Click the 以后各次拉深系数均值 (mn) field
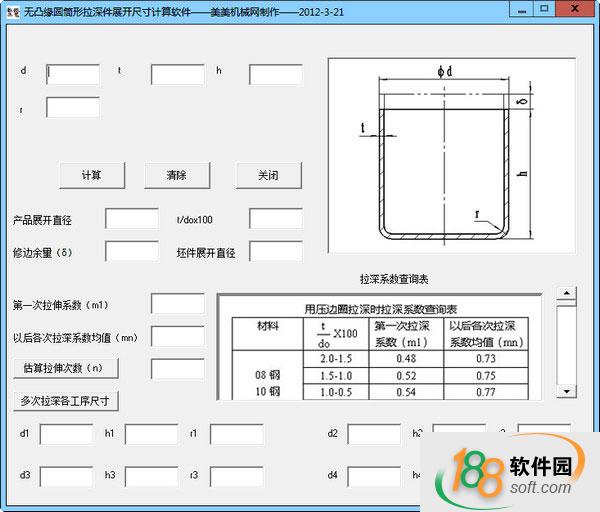The height and width of the screenshot is (512, 600). pos(178,336)
